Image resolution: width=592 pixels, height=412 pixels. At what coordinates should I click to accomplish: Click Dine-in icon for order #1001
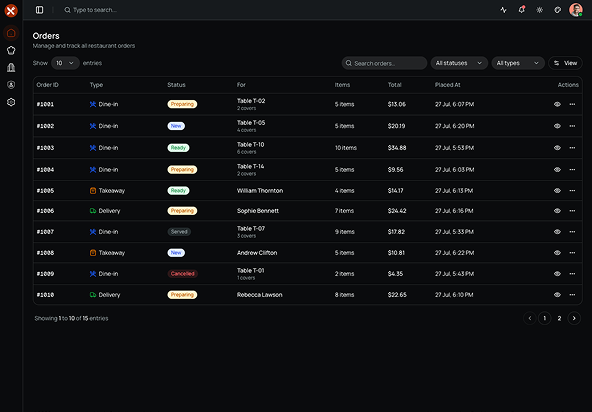coord(93,104)
